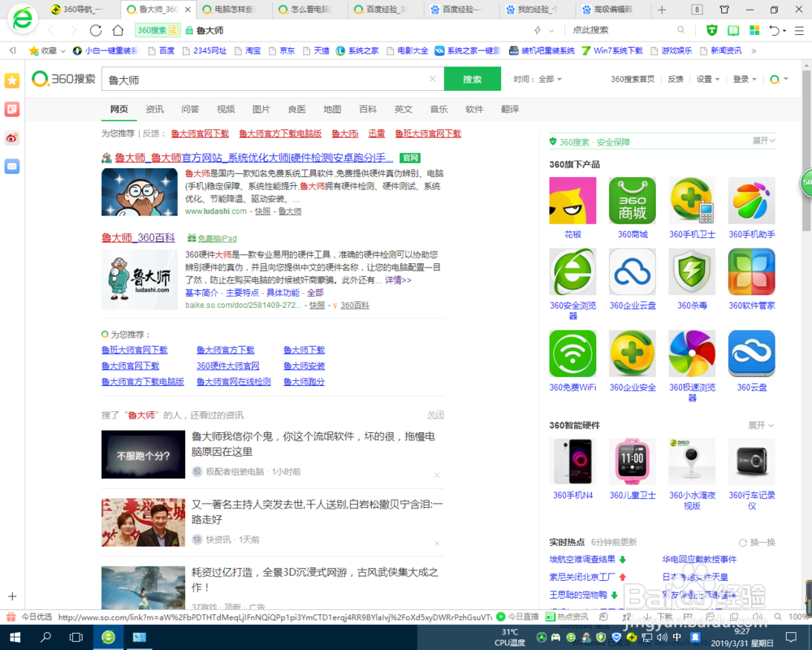The height and width of the screenshot is (650, 812).
Task: Open the 鲁大师官方网站 result link
Action: [x=253, y=158]
